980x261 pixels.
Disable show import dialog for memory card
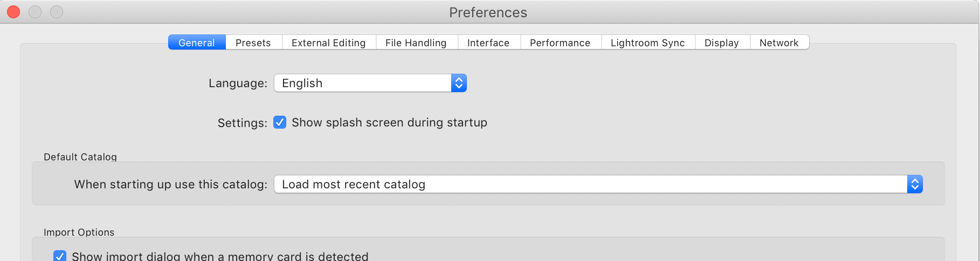(60, 256)
